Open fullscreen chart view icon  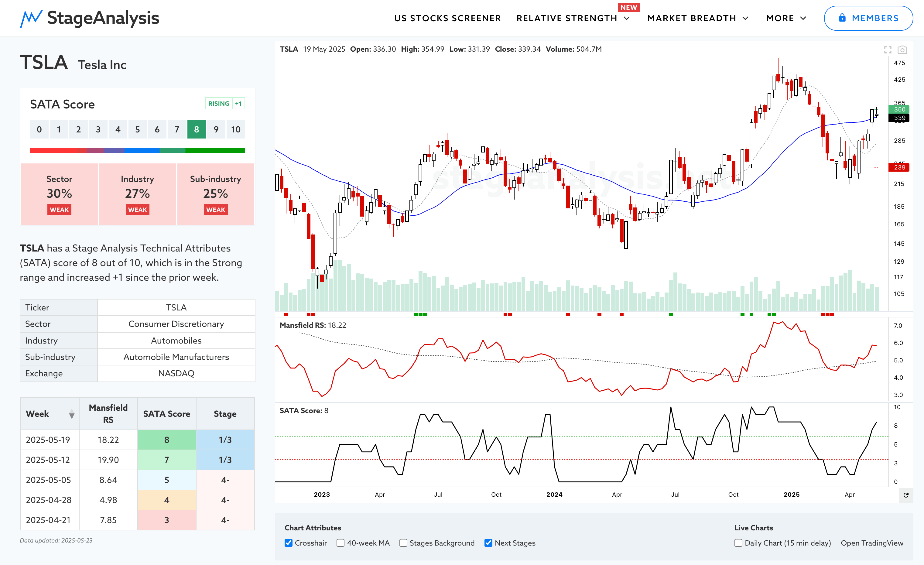(x=888, y=50)
